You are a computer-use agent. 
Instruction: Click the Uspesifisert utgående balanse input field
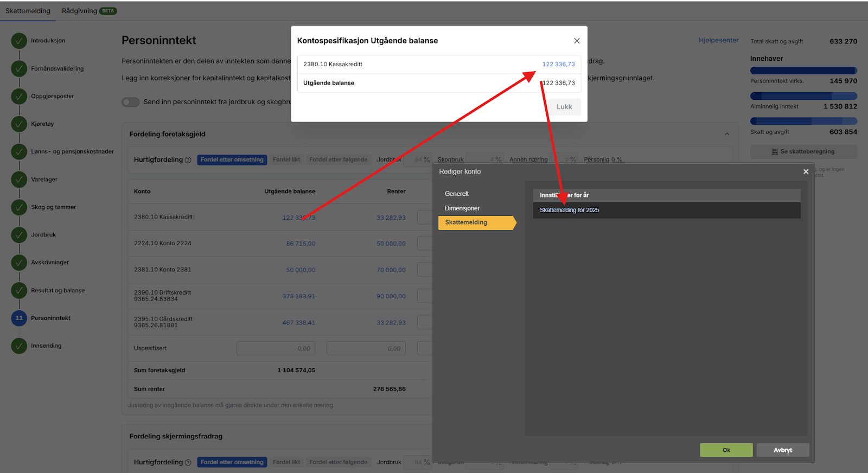[x=276, y=349]
